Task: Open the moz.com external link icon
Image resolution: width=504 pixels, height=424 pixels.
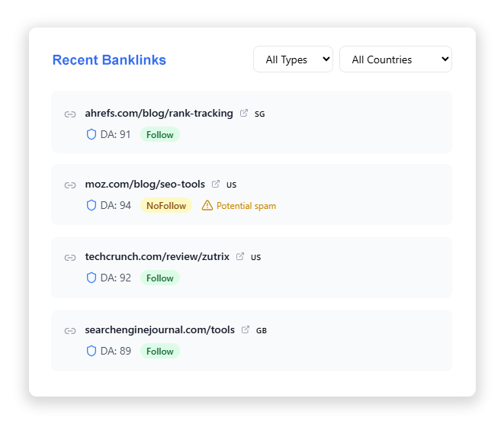Action: click(216, 184)
